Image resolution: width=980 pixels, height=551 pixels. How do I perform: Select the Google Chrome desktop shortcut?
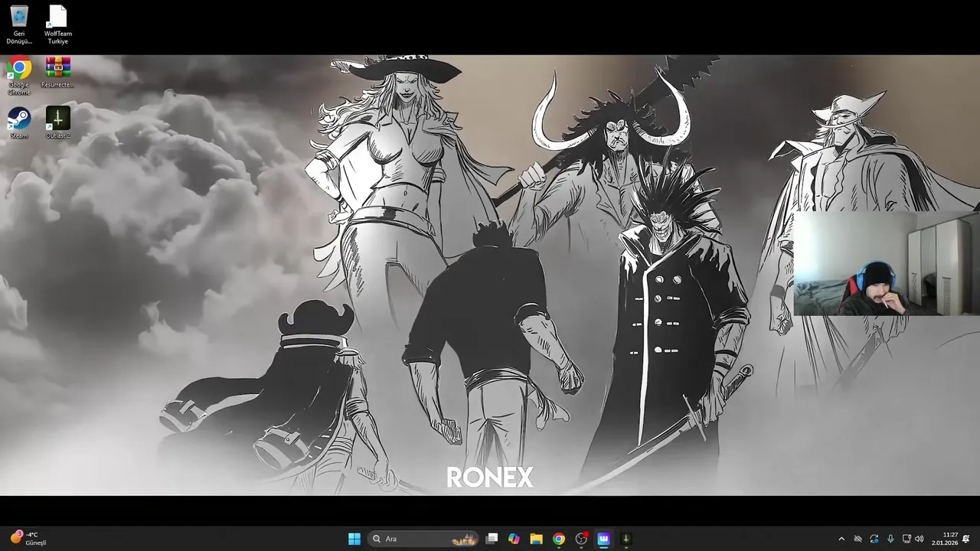[19, 77]
